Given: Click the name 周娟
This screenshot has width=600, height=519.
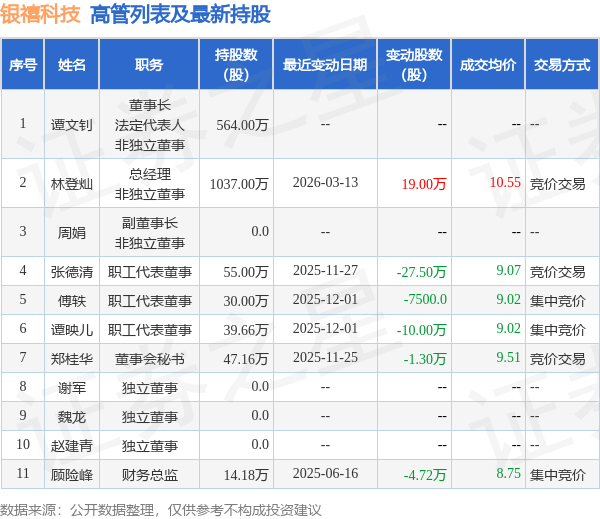Looking at the screenshot, I should (72, 232).
